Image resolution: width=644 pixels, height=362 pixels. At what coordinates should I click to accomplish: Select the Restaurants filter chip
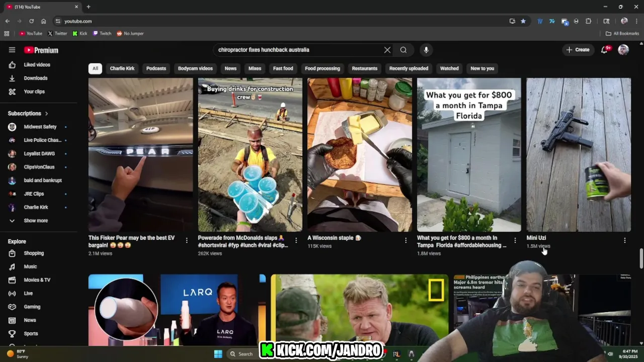(365, 68)
